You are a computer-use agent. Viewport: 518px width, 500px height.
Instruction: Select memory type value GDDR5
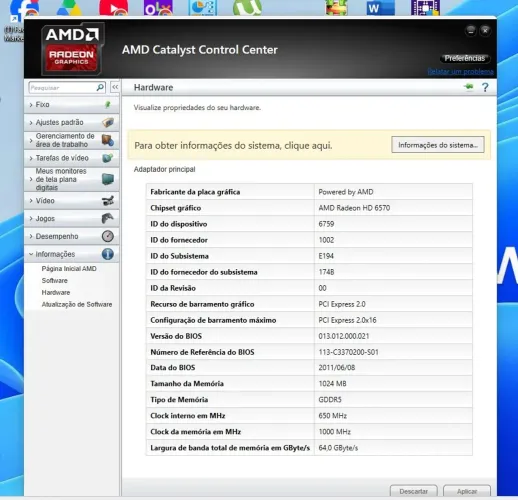330,400
